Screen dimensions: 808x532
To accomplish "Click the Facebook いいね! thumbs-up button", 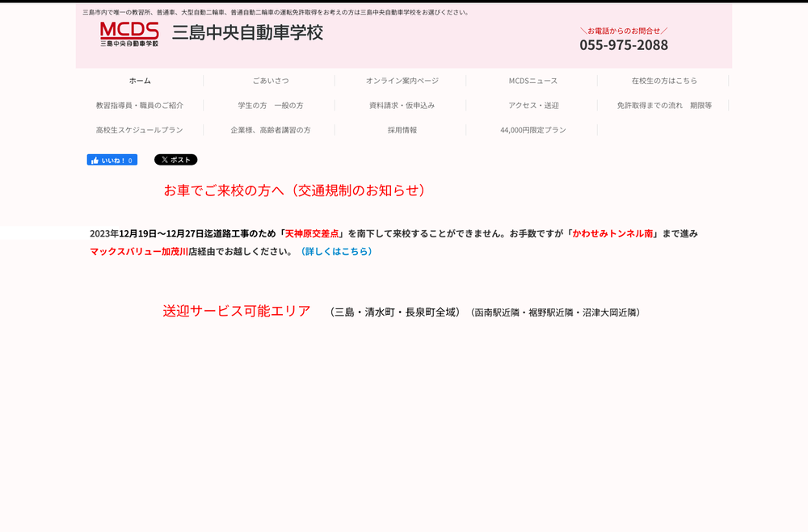I will click(x=112, y=160).
